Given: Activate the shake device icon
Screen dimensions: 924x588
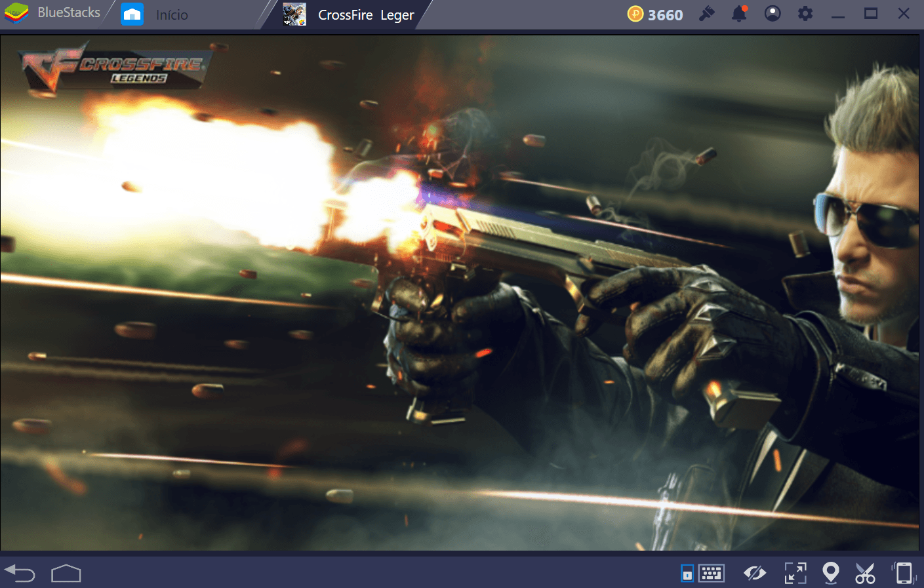Looking at the screenshot, I should tap(904, 574).
